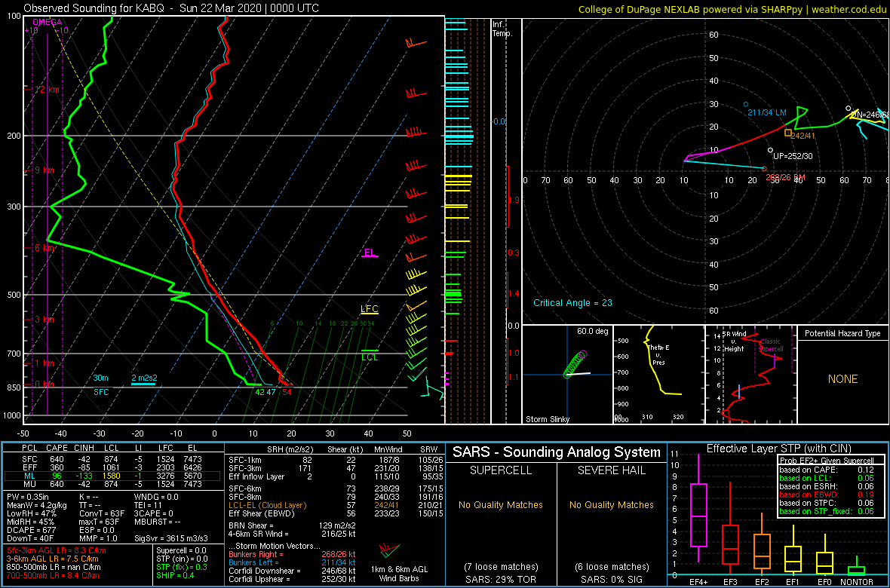
Task: Click the 'SARS: 29% TOR' result
Action: [501, 578]
